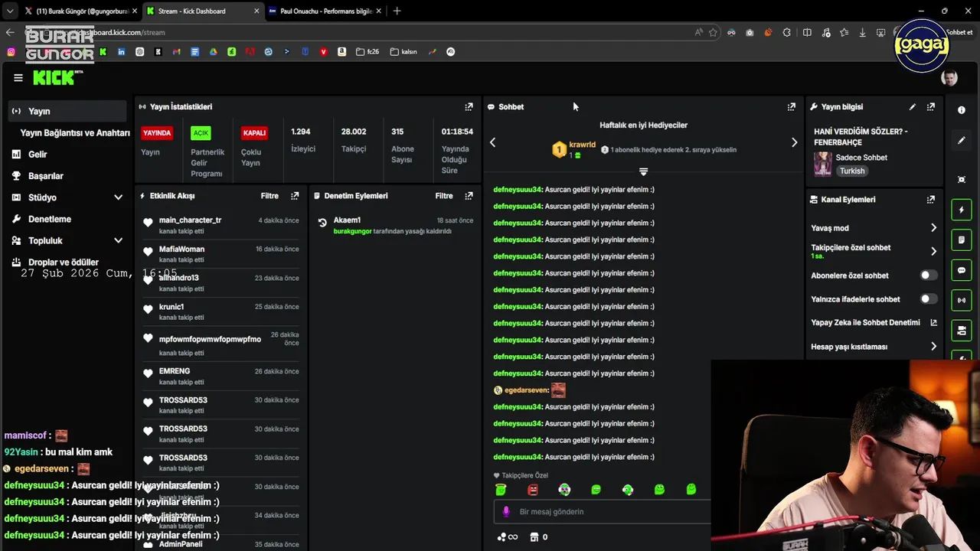The height and width of the screenshot is (551, 980).
Task: Click the main_character_tr follow event
Action: (221, 225)
